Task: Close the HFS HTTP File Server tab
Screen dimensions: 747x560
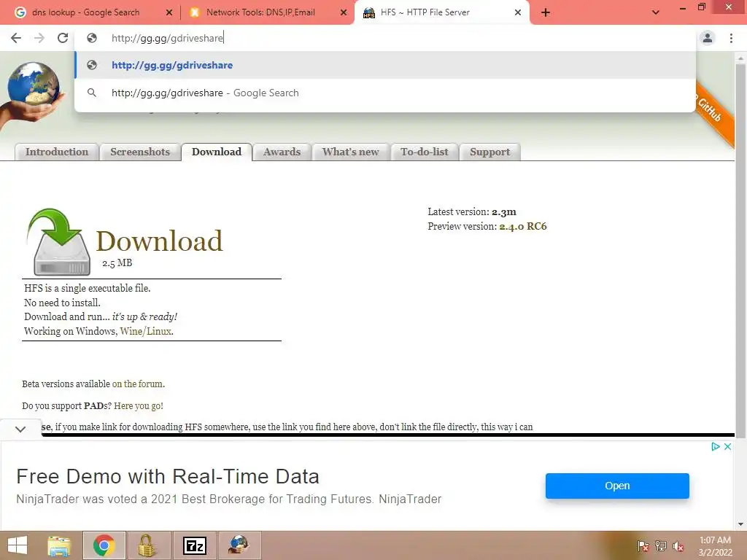Action: pos(518,12)
